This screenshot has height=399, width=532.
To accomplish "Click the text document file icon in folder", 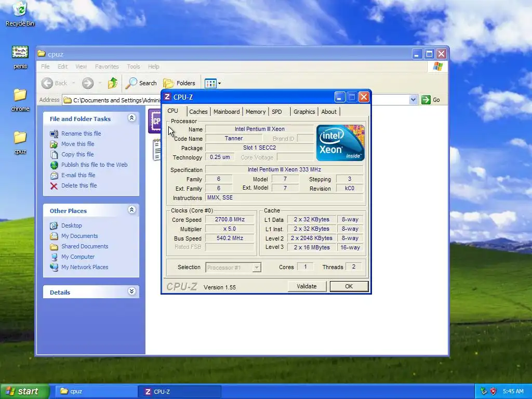I will pos(157,150).
